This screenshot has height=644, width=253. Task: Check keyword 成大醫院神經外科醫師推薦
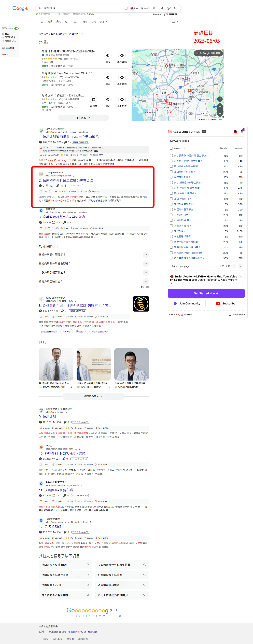coord(171,253)
